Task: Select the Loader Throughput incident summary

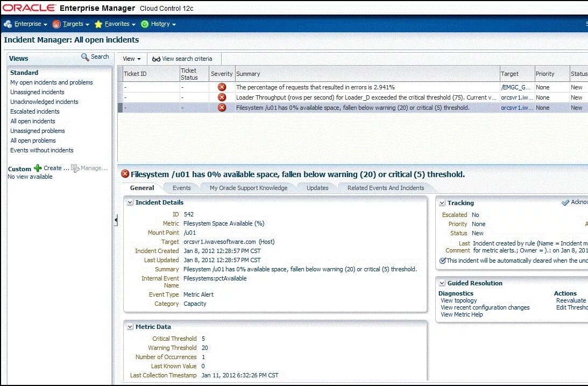Action: coord(366,97)
